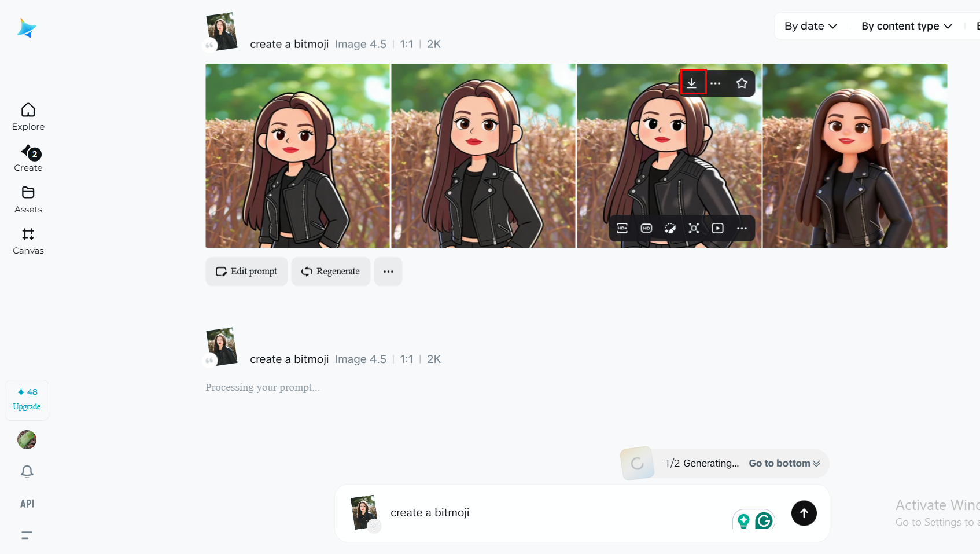Favorite the image with star icon
980x554 pixels.
coord(742,83)
